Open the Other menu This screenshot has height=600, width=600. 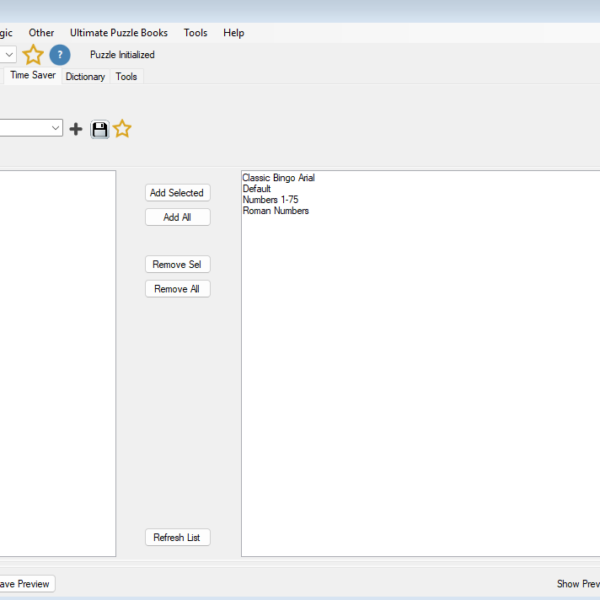pyautogui.click(x=41, y=33)
